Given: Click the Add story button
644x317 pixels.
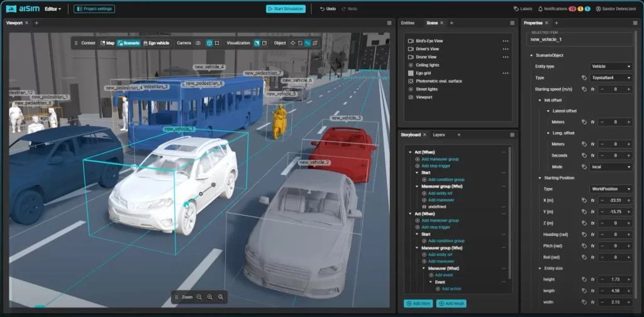Looking at the screenshot, I should [x=418, y=303].
